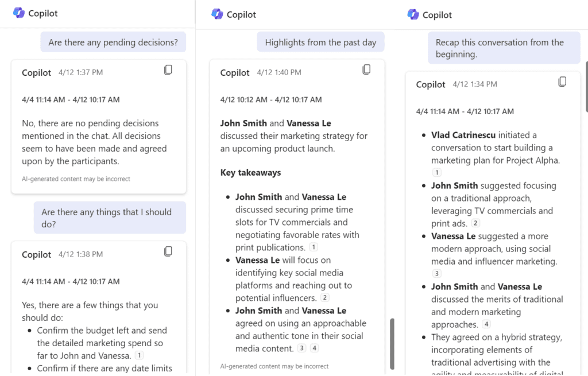Copy the 1:37 PM pending decisions response
Viewport: 588px width, 376px height.
tap(168, 70)
